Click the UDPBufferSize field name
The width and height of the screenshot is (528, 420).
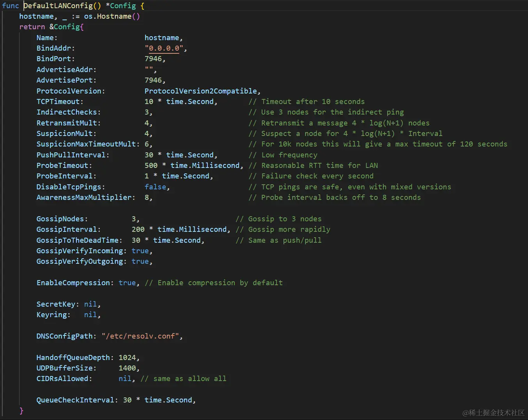pos(65,368)
